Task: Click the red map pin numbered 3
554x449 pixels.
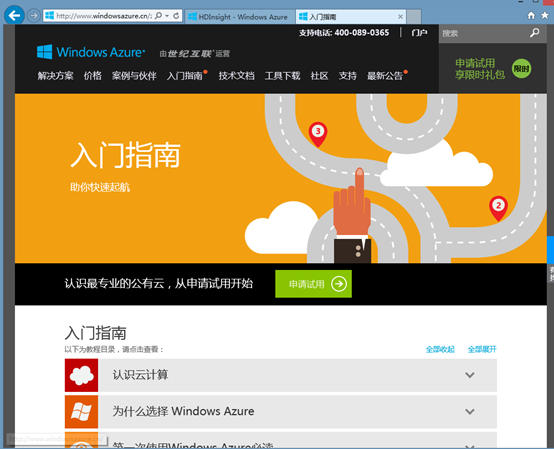Action: [318, 134]
